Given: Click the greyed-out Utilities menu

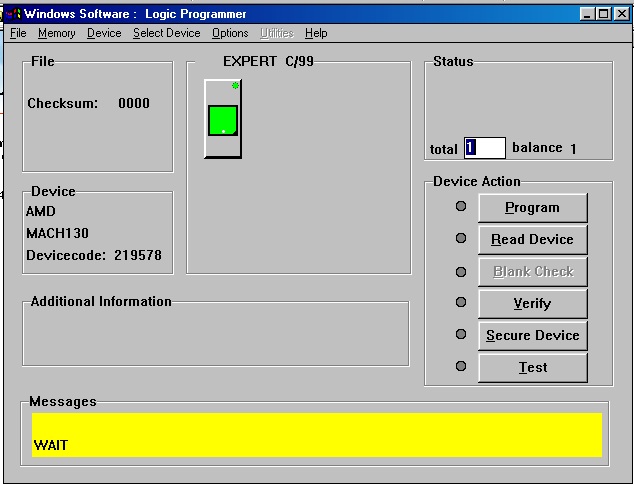Looking at the screenshot, I should tap(277, 33).
